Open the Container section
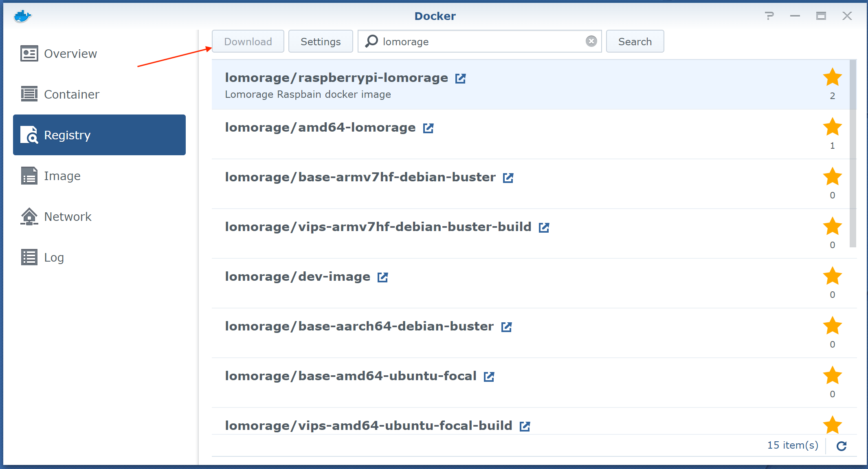 pyautogui.click(x=99, y=94)
